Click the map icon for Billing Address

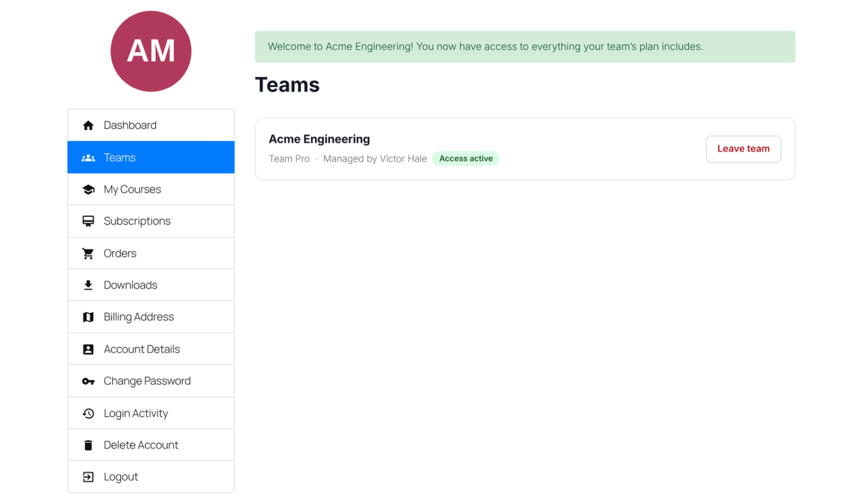point(88,317)
